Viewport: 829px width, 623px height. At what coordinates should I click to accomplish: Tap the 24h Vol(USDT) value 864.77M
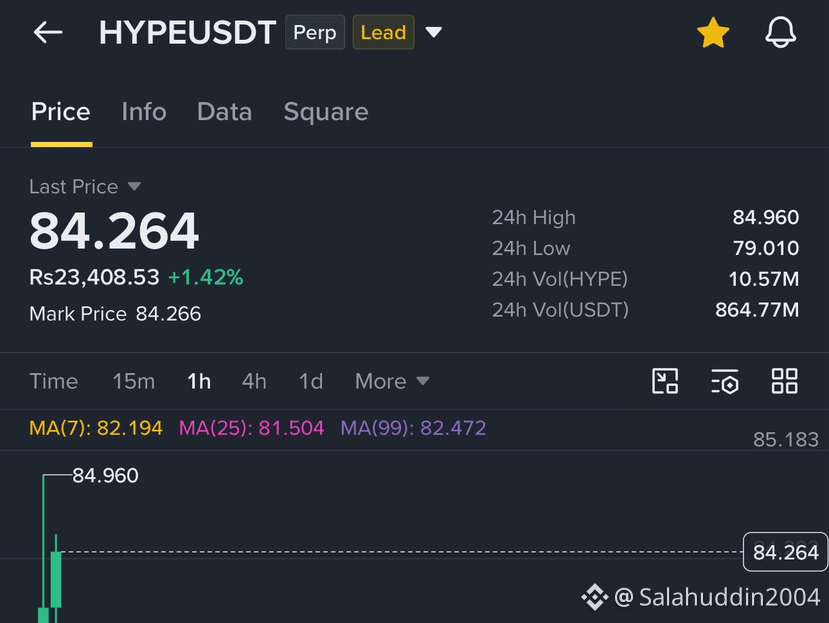pyautogui.click(x=757, y=310)
